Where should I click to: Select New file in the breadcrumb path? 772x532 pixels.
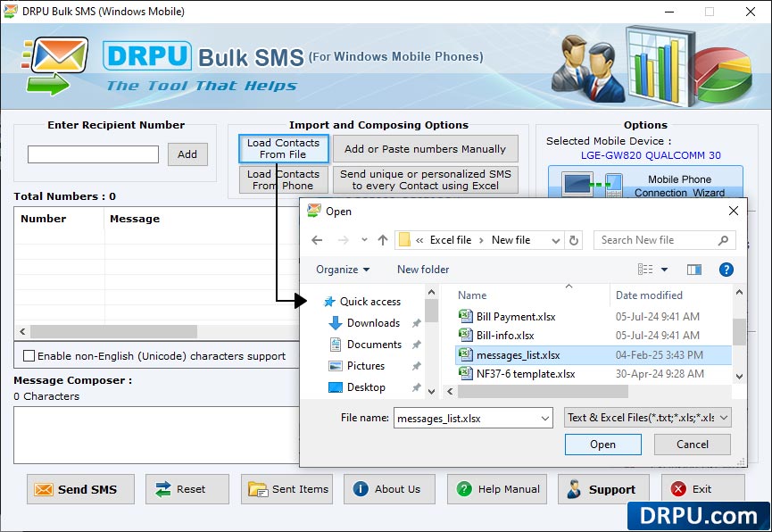(x=511, y=240)
